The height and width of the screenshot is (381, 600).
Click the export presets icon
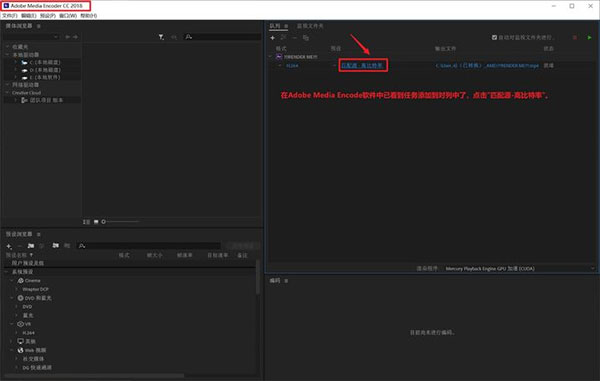pos(67,246)
